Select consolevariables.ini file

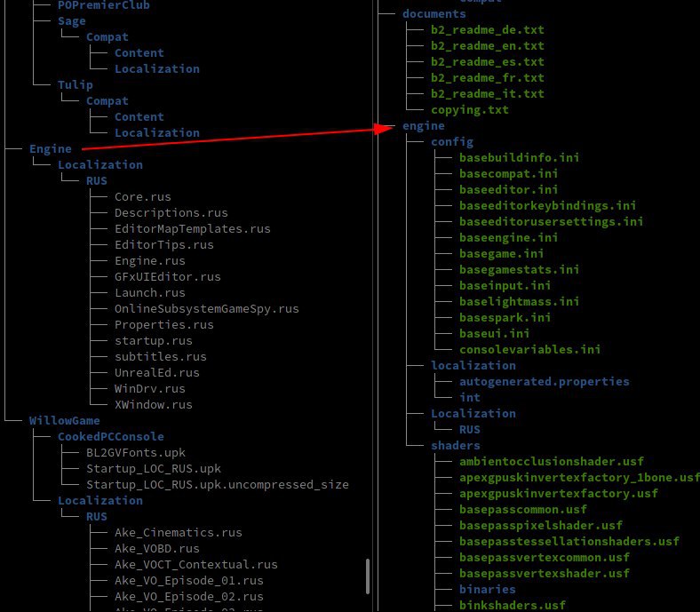pos(530,349)
